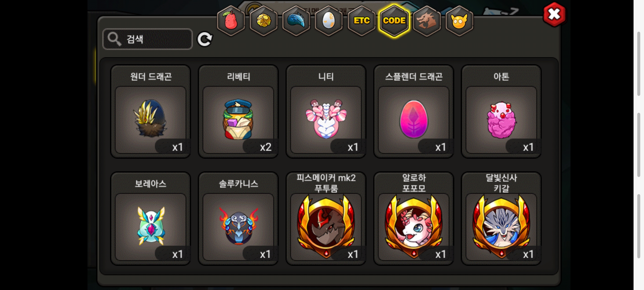Open the ETC category tab
Image resolution: width=644 pixels, height=290 pixels.
tap(361, 21)
